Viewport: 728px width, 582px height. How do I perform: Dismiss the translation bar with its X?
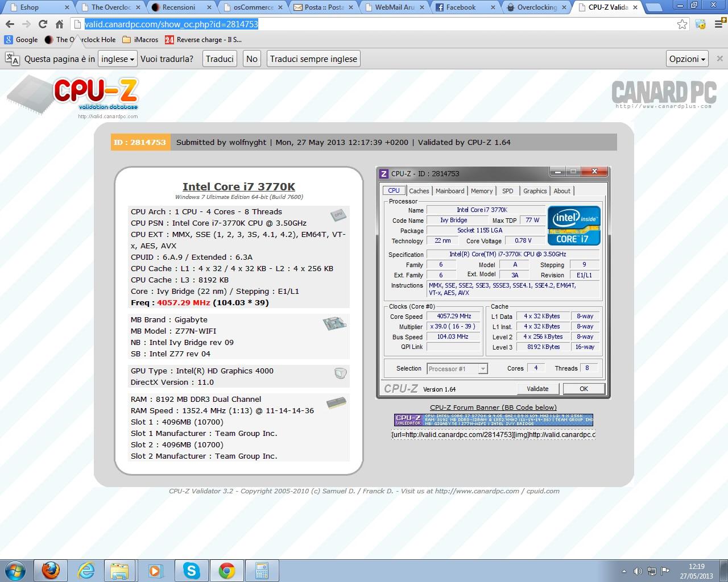[x=719, y=59]
